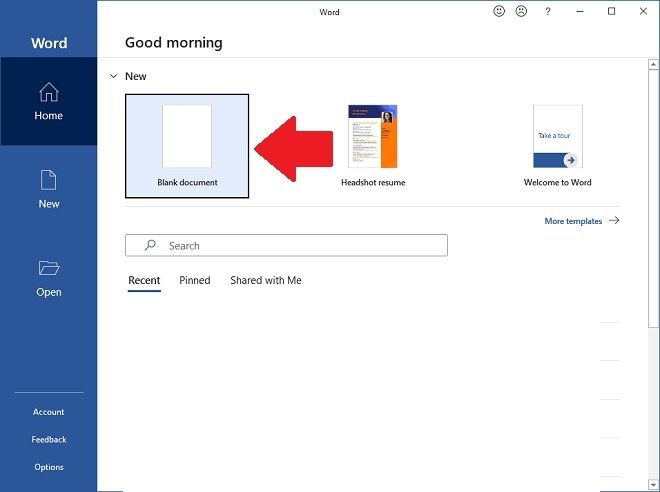Viewport: 660px width, 492px height.
Task: Switch to the Recent tab
Action: pyautogui.click(x=144, y=281)
